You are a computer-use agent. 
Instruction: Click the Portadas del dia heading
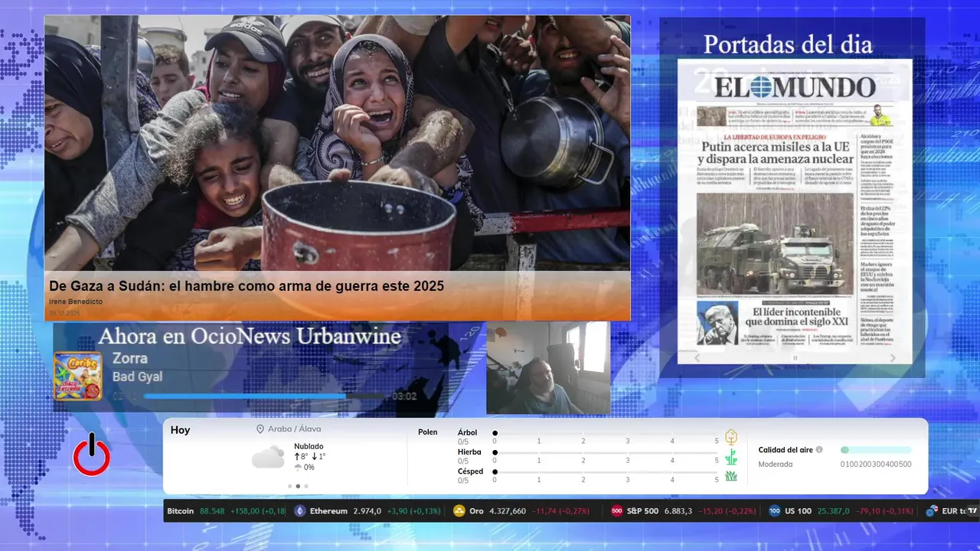coord(788,44)
